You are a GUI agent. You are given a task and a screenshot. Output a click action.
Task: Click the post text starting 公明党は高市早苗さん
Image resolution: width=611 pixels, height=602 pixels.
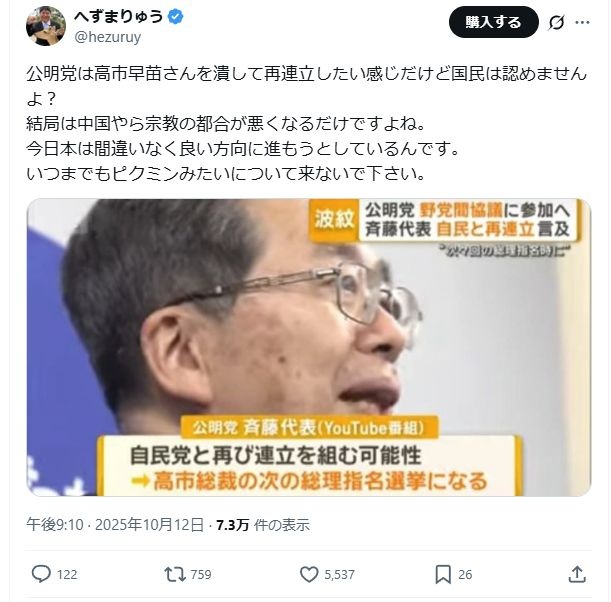point(307,124)
